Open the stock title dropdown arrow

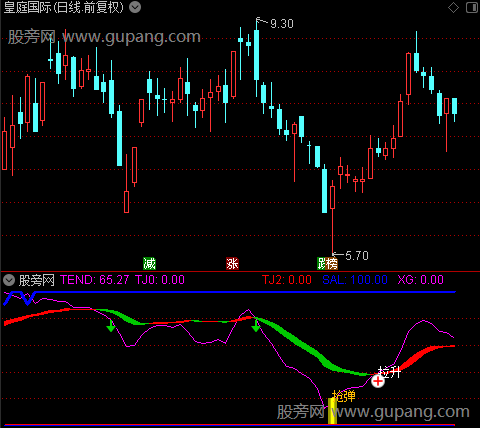pos(135,7)
